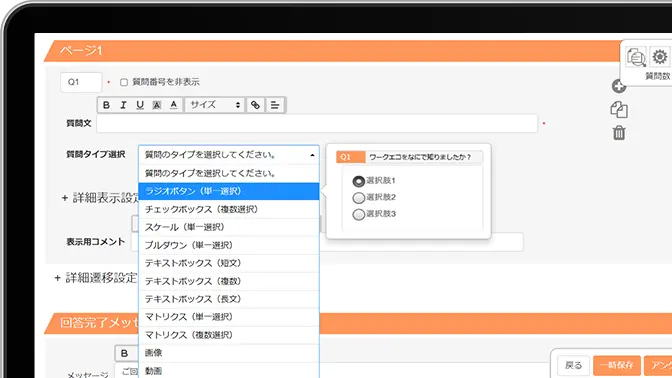
Task: Choose テキストボックス（長文） option
Action: click(229, 299)
